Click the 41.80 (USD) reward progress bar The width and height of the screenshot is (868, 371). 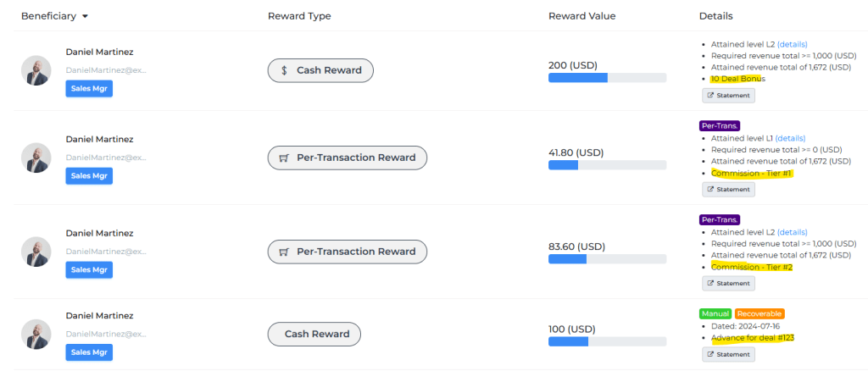[x=607, y=165]
